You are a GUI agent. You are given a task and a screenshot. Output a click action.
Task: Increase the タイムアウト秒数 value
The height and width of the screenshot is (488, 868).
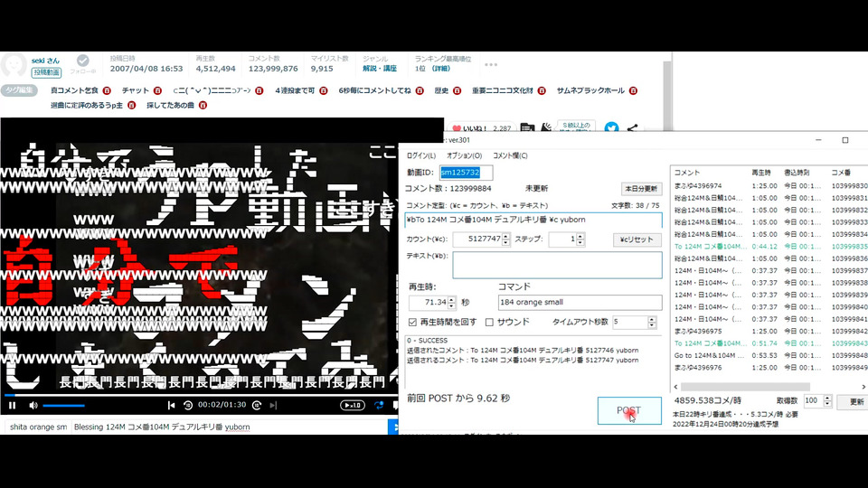652,319
